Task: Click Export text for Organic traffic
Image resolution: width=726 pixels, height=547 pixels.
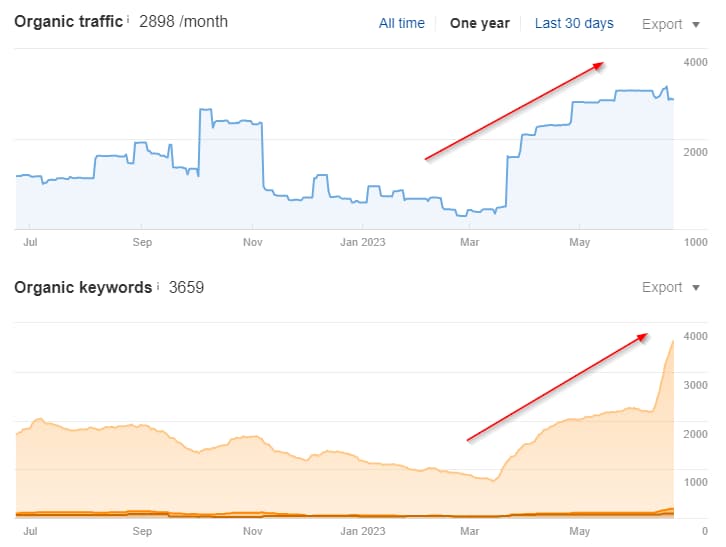Action: point(661,23)
